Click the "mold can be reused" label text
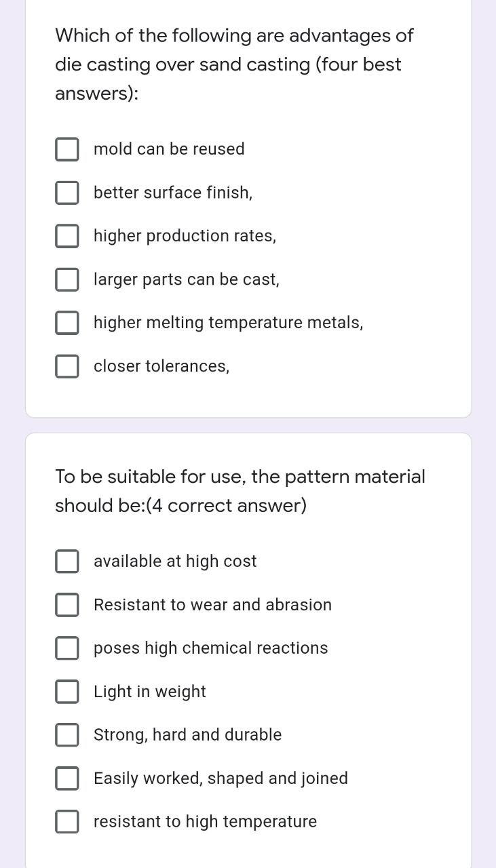The height and width of the screenshot is (868, 496). 168,149
